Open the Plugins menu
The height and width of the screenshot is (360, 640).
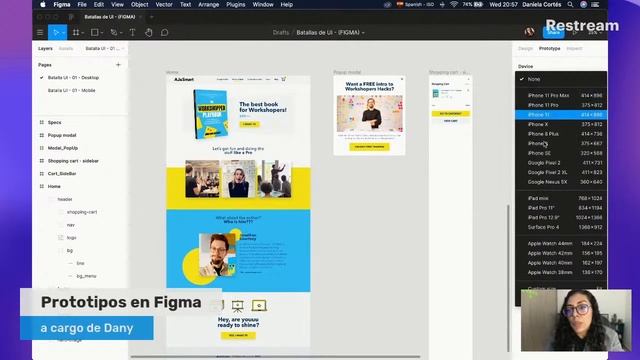(236, 4)
